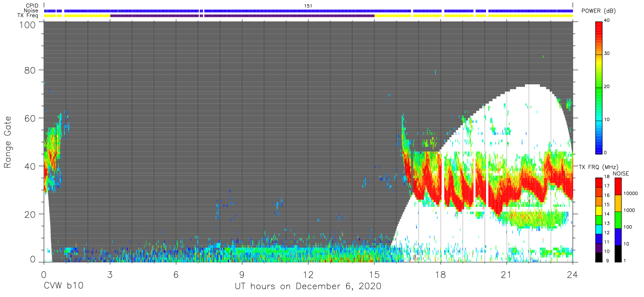
Task: Click the blue Noise strip above the plot
Action: coord(308,10)
